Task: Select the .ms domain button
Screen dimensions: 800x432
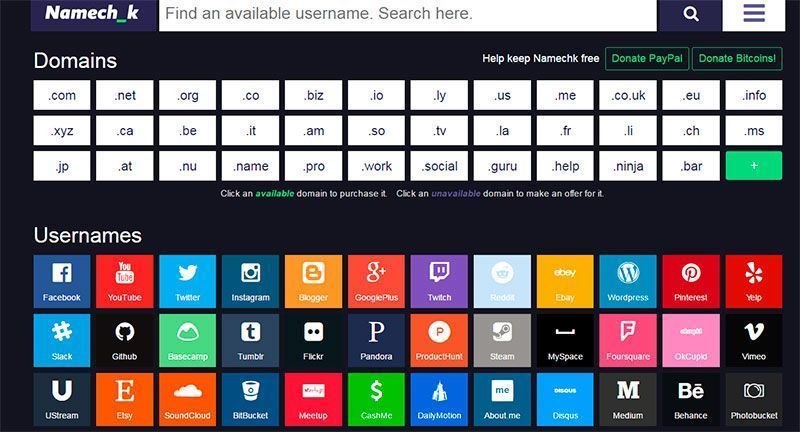Action: click(x=754, y=131)
